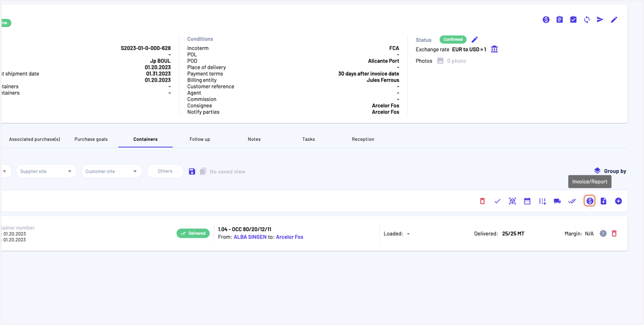
Task: Open the clipboard document icon in header
Action: (x=559, y=20)
